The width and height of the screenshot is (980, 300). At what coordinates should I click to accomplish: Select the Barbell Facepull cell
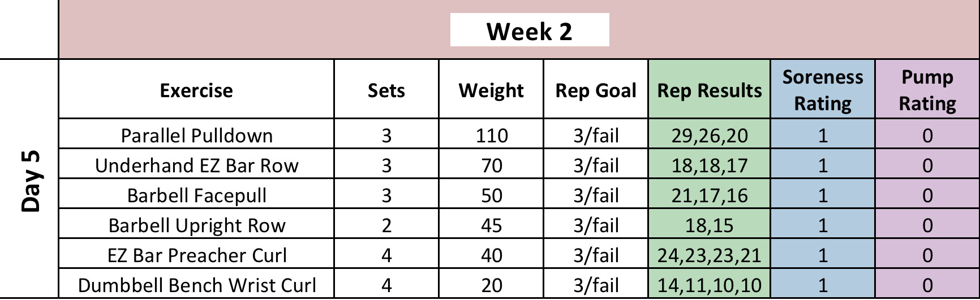tap(196, 195)
